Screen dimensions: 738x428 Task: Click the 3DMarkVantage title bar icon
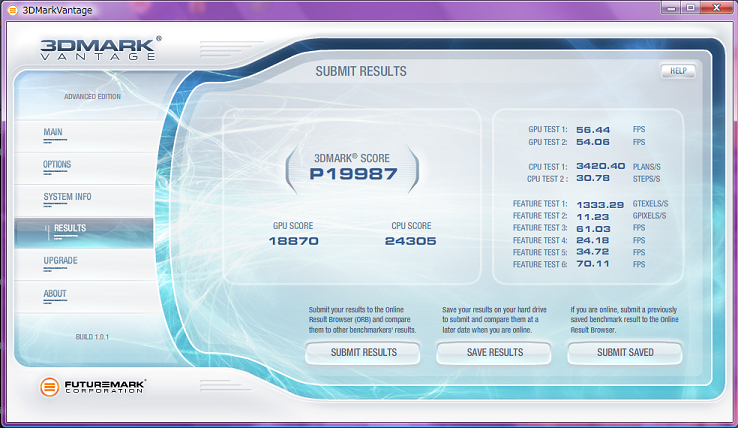tap(13, 10)
